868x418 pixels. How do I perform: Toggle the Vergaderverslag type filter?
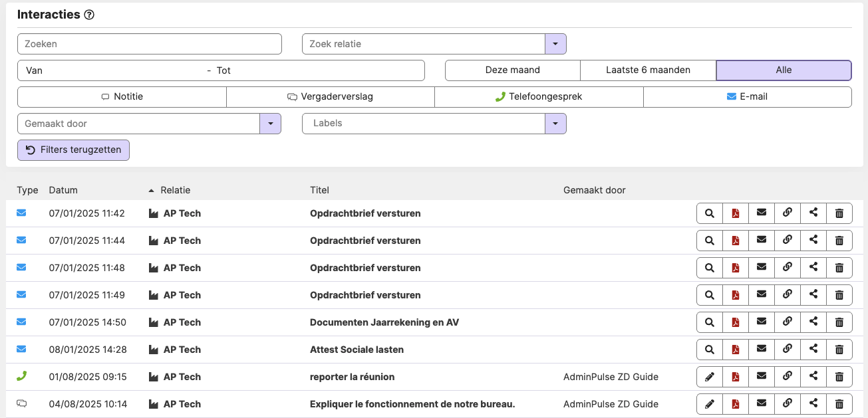[x=331, y=96]
